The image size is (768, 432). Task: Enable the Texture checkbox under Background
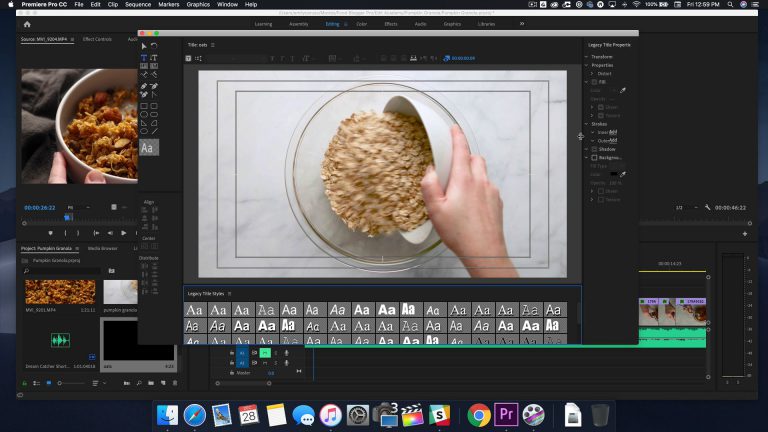coord(601,200)
